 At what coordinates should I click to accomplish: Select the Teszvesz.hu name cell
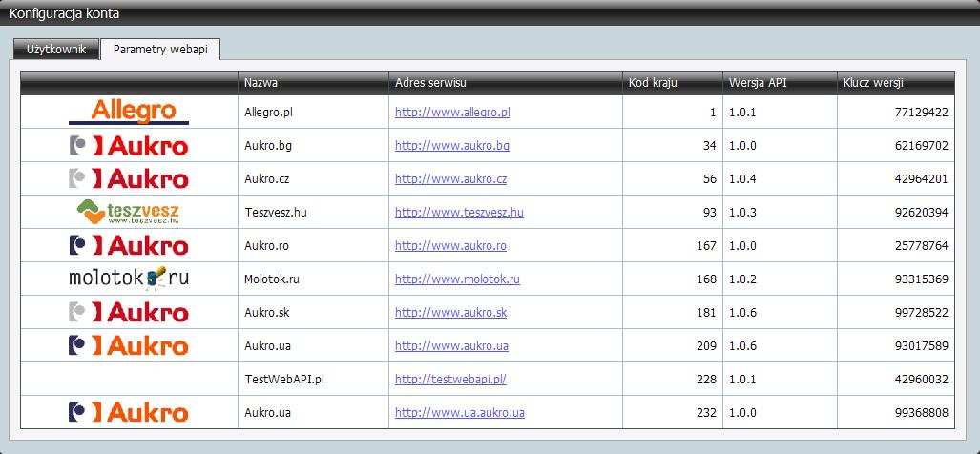pos(313,213)
